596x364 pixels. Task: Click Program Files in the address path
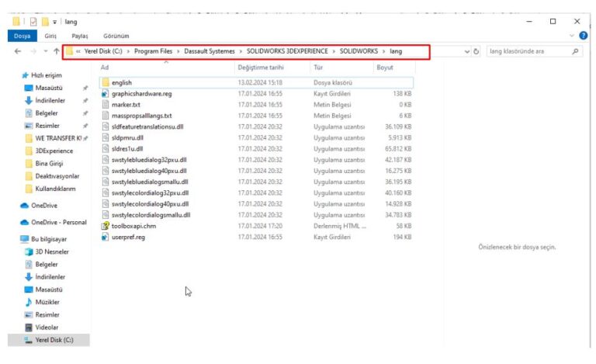154,51
